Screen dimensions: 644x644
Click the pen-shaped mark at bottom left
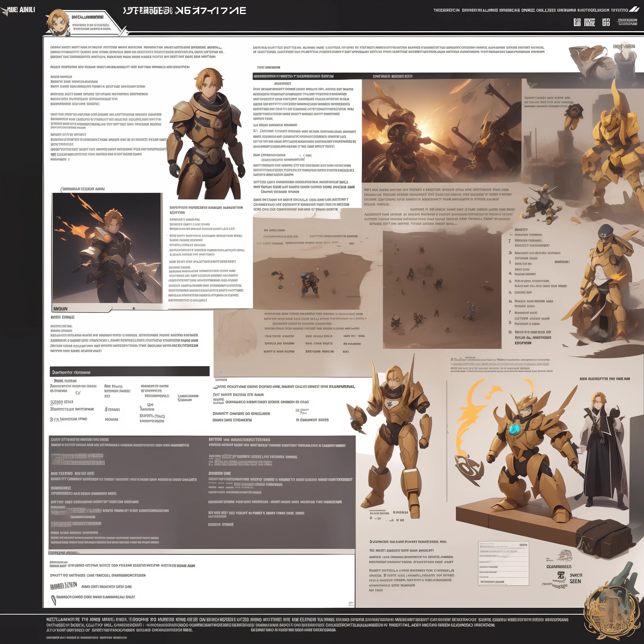(x=53, y=600)
